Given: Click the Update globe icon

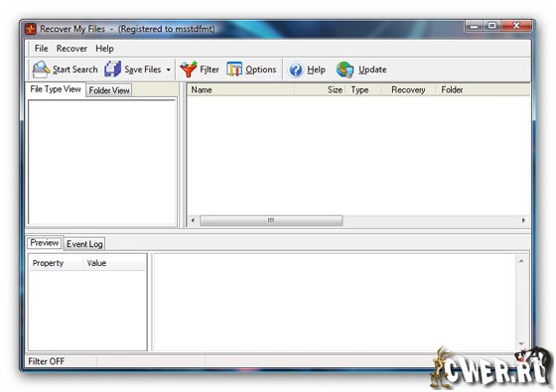Looking at the screenshot, I should pos(346,69).
